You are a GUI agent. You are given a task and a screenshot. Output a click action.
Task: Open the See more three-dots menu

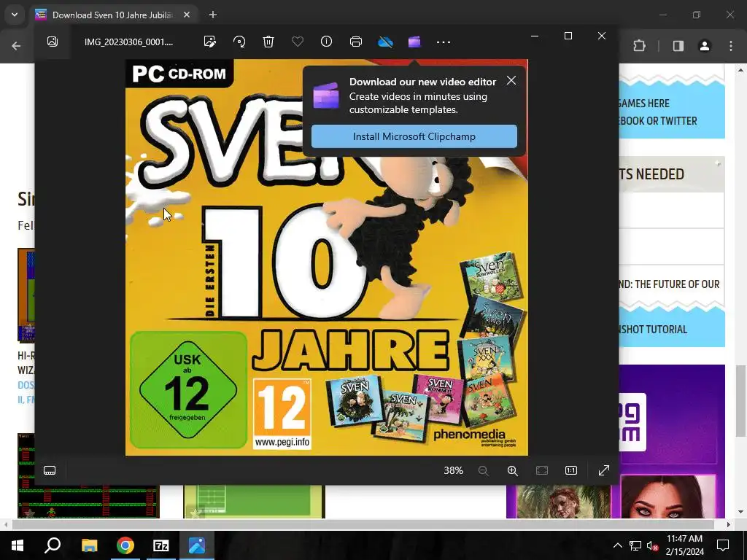[x=444, y=42]
